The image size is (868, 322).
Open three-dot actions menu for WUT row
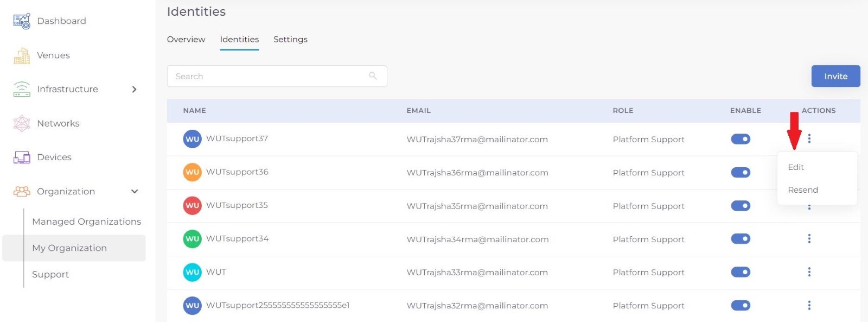(x=809, y=272)
